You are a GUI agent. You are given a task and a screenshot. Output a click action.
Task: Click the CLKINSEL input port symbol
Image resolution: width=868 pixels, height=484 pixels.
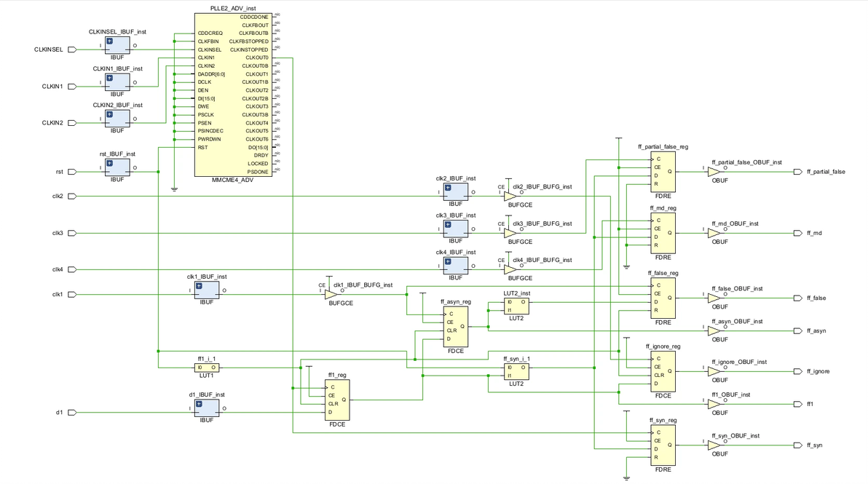(x=72, y=49)
